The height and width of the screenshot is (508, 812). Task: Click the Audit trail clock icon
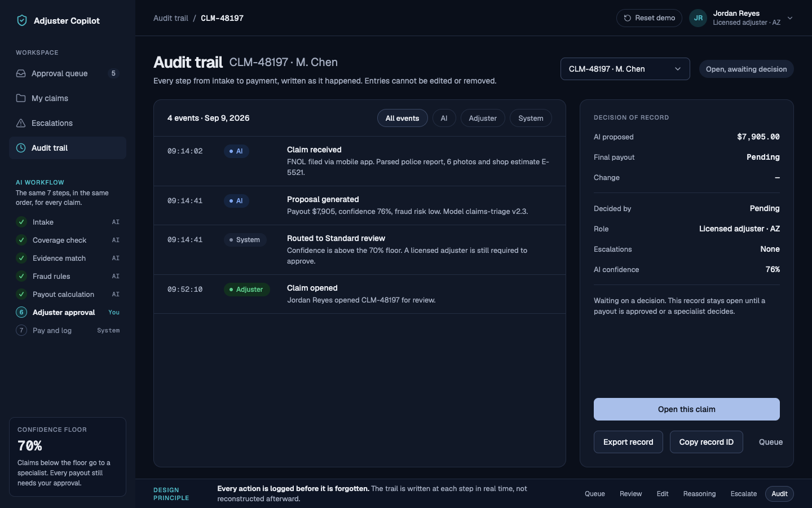click(x=21, y=148)
